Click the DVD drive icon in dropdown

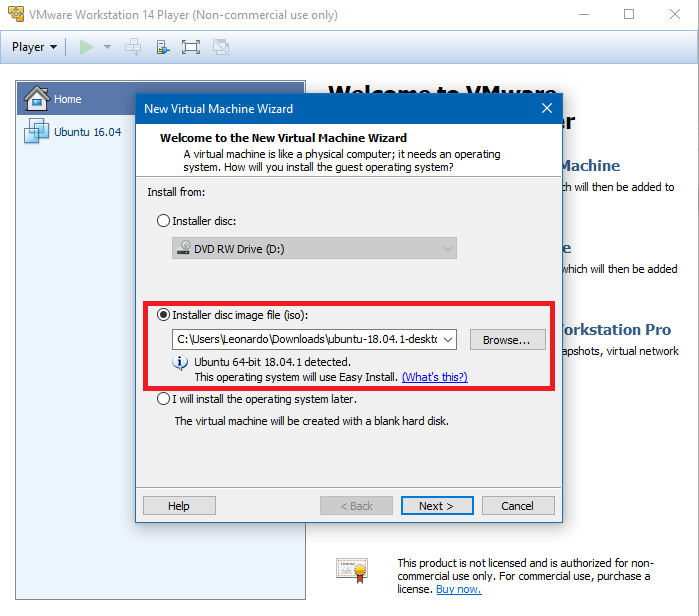[x=183, y=248]
